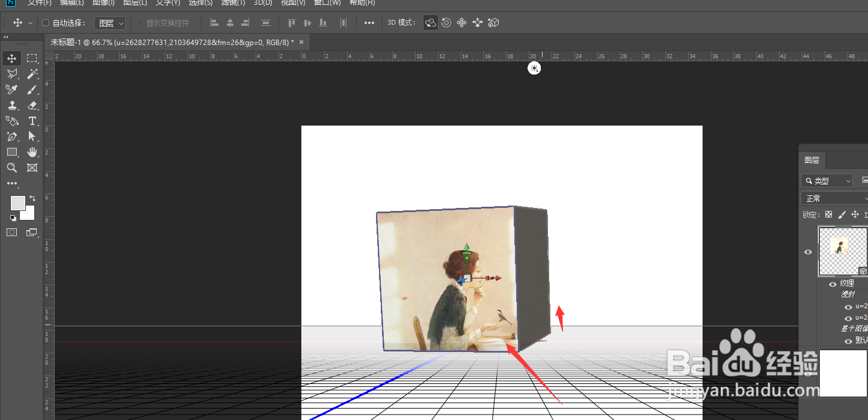Enable the 自动选择 checkbox
This screenshot has height=420, width=868.
[x=45, y=23]
